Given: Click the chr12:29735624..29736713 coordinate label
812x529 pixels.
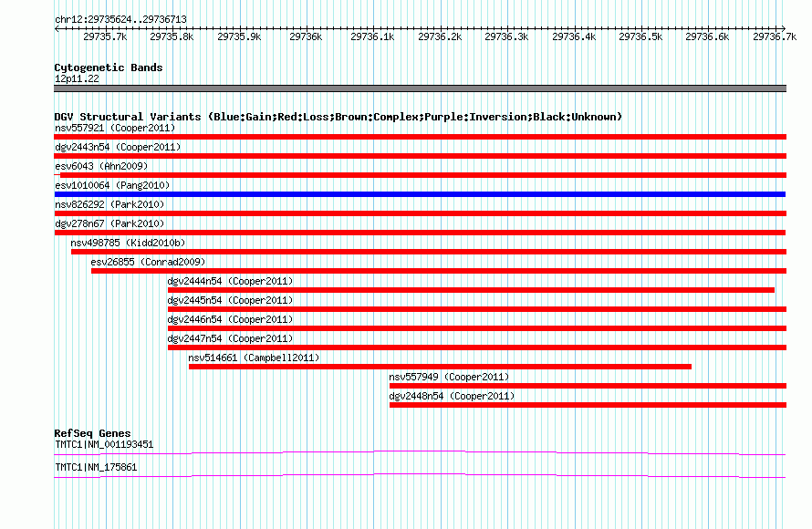Looking at the screenshot, I should (x=120, y=19).
